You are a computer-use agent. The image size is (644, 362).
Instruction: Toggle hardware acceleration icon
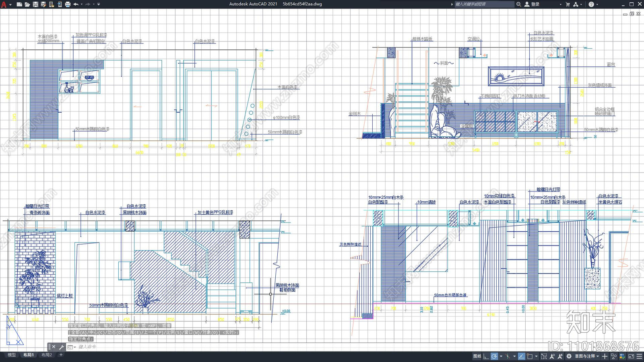point(622,356)
